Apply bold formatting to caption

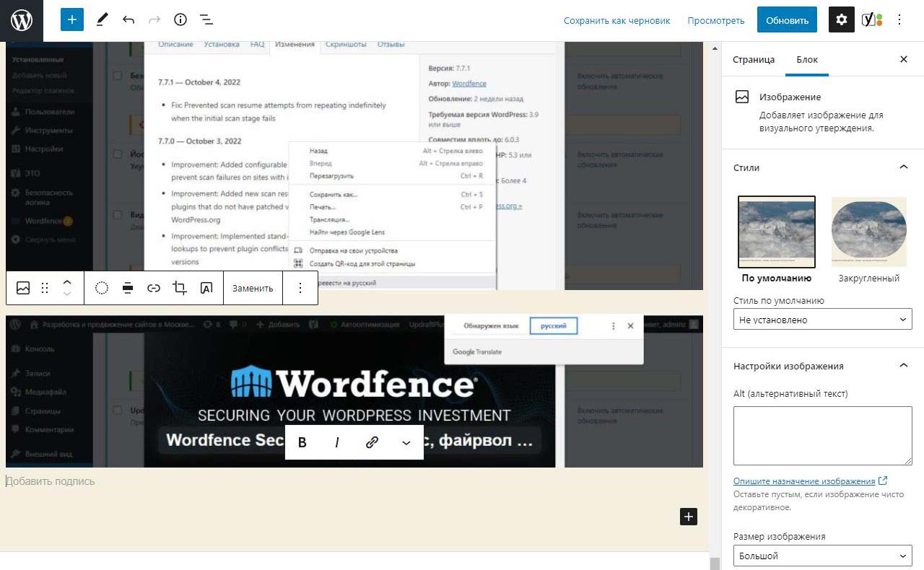[x=302, y=442]
